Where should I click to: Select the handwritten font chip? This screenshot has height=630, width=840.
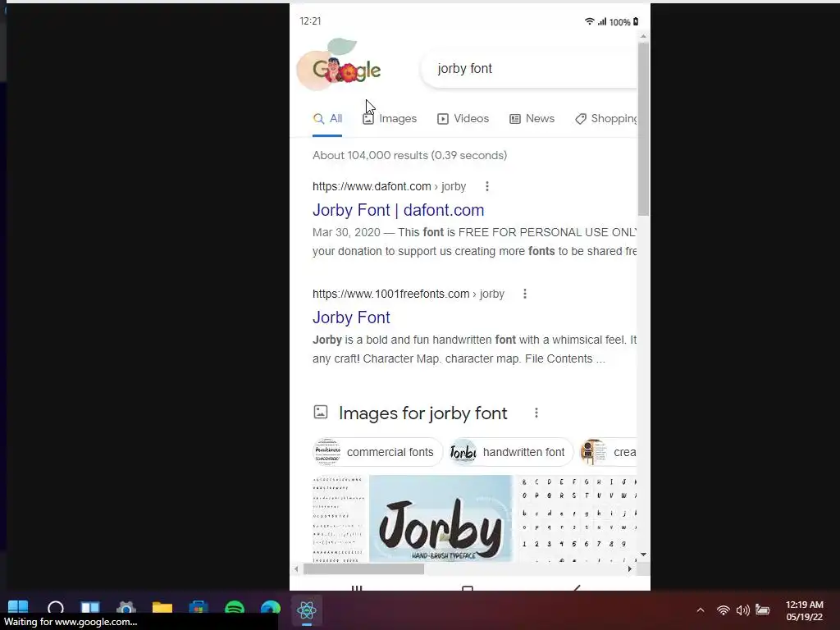coord(510,452)
